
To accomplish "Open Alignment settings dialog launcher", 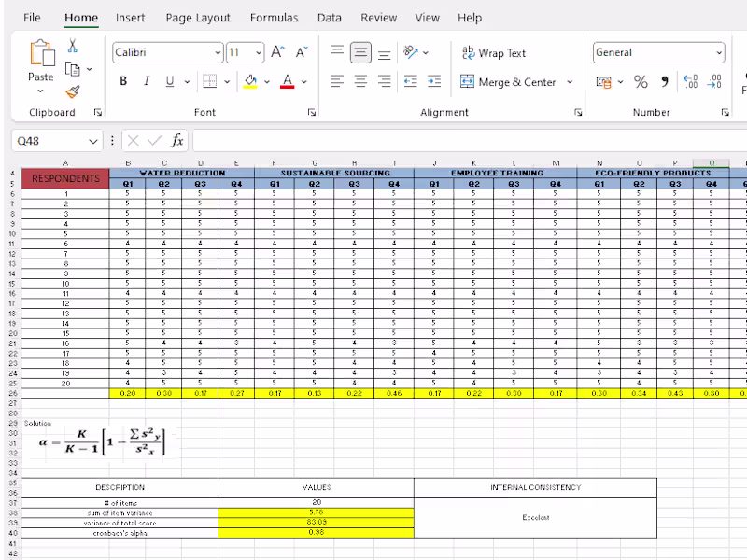I will point(578,112).
